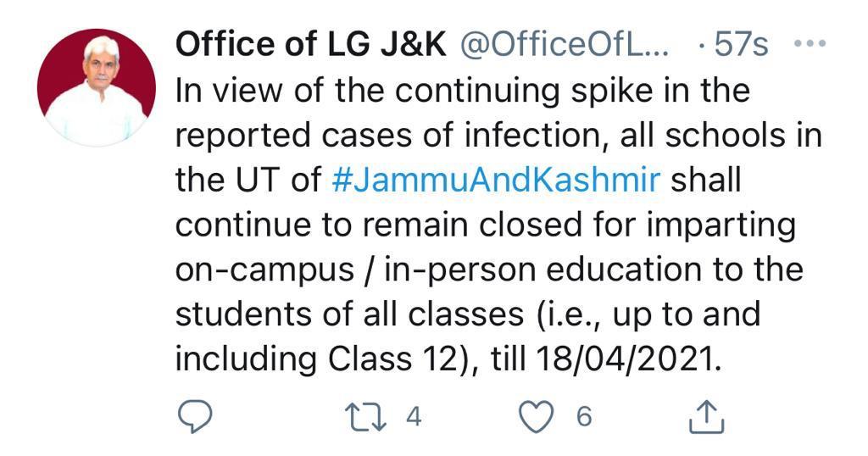868x456 pixels.
Task: Open the Office of LG J&K display name
Action: [x=310, y=44]
